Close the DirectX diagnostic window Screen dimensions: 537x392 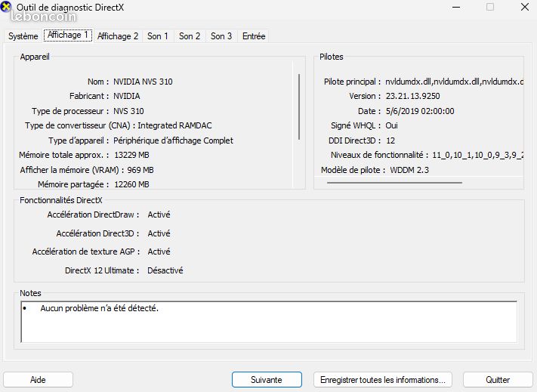(x=524, y=8)
